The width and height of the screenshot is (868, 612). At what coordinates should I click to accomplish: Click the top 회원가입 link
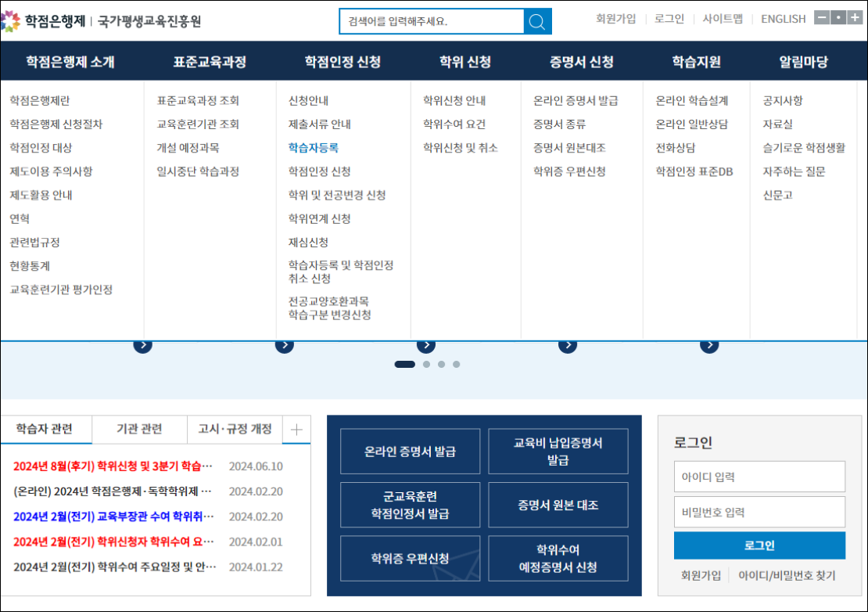pyautogui.click(x=615, y=19)
